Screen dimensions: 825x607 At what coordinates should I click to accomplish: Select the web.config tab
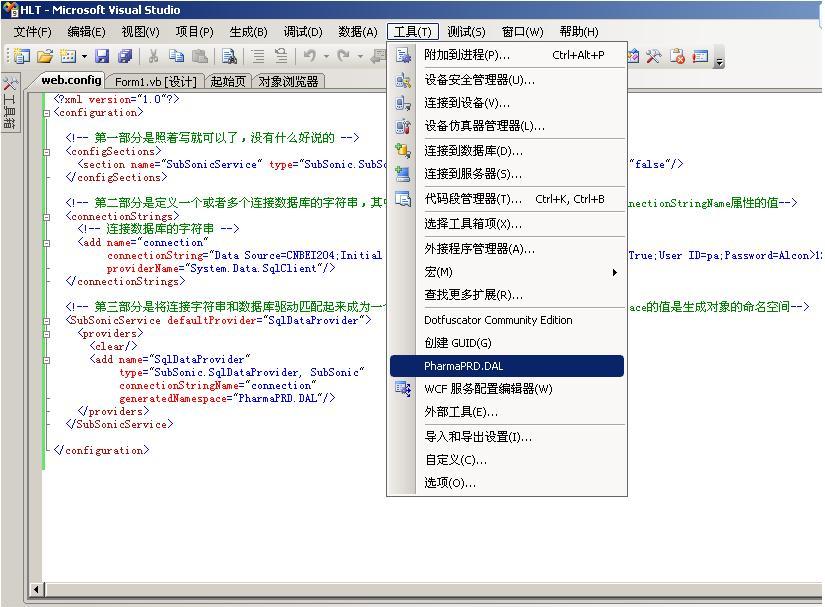pos(72,80)
